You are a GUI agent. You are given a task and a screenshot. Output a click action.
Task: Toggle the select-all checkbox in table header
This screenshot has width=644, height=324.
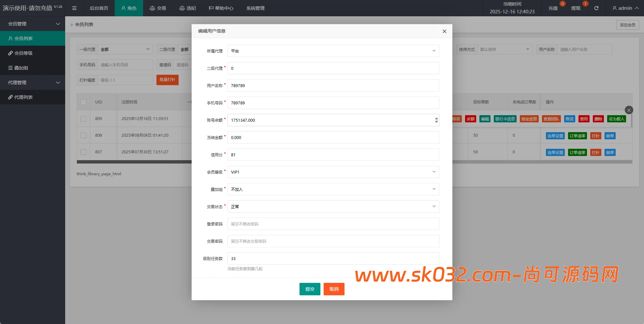coord(83,102)
